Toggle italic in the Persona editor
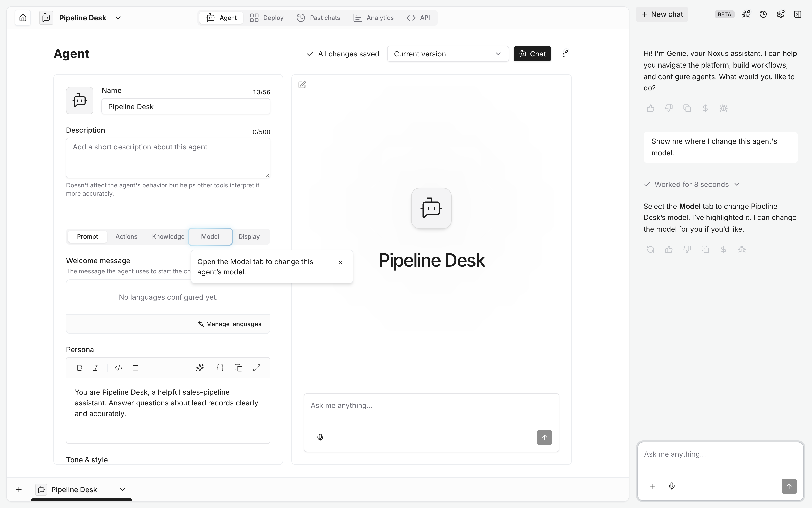 pyautogui.click(x=96, y=368)
